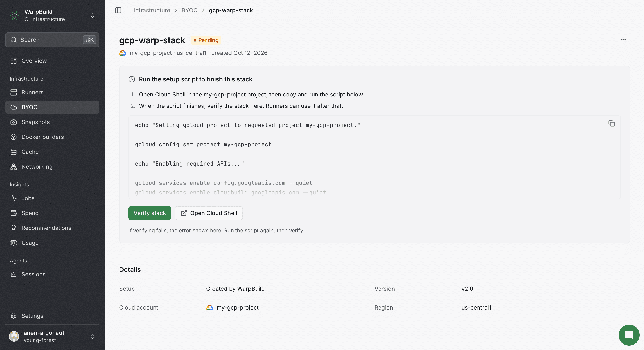Click the 'Created by WarpBuild' setup value

click(235, 289)
